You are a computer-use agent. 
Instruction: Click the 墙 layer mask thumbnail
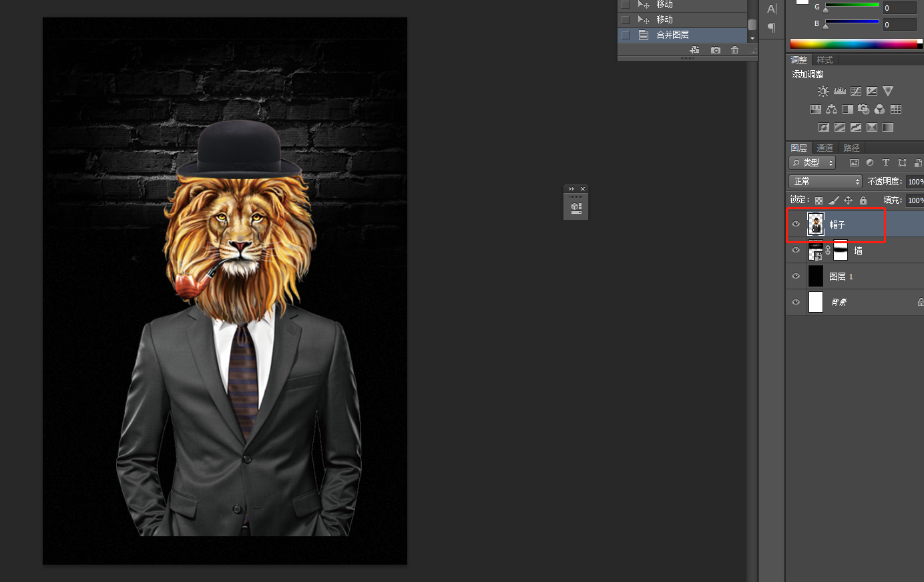click(x=841, y=251)
